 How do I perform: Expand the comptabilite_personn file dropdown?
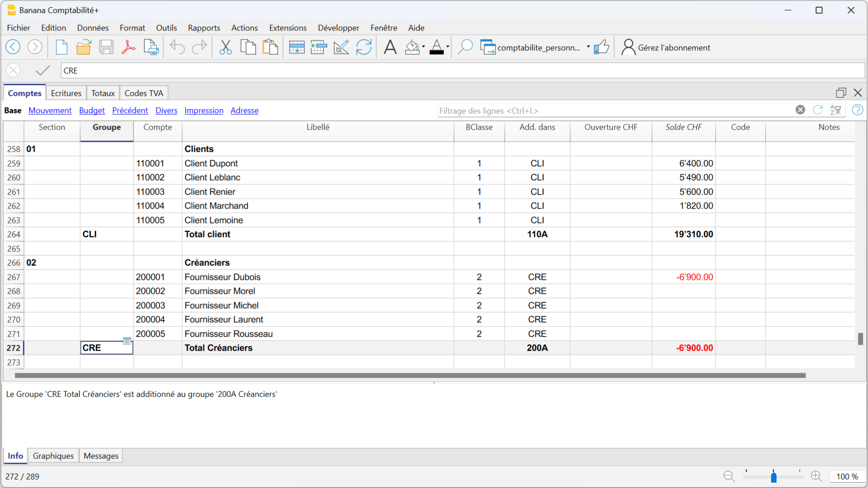(588, 47)
